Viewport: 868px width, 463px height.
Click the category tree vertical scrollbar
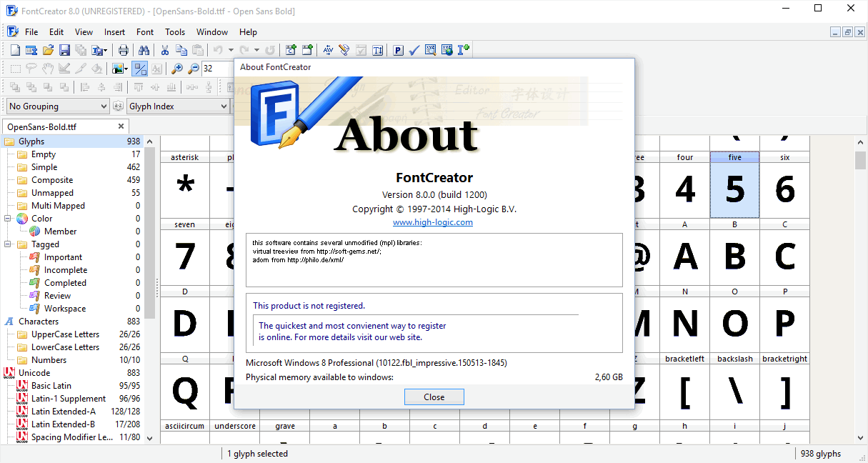(x=149, y=289)
